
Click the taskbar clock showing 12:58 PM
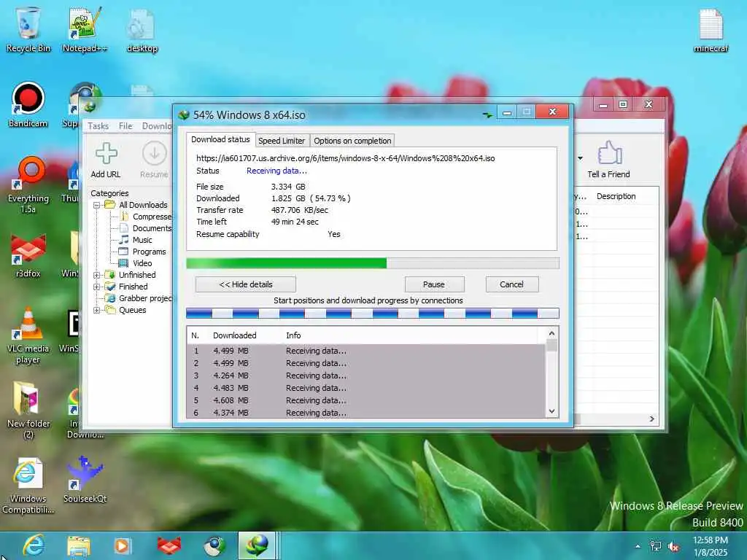pos(710,546)
